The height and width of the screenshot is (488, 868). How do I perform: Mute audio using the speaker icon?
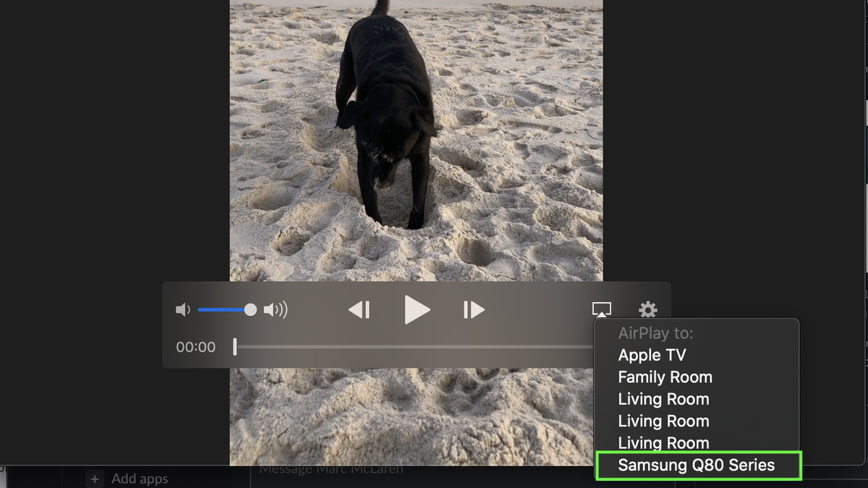pos(183,309)
